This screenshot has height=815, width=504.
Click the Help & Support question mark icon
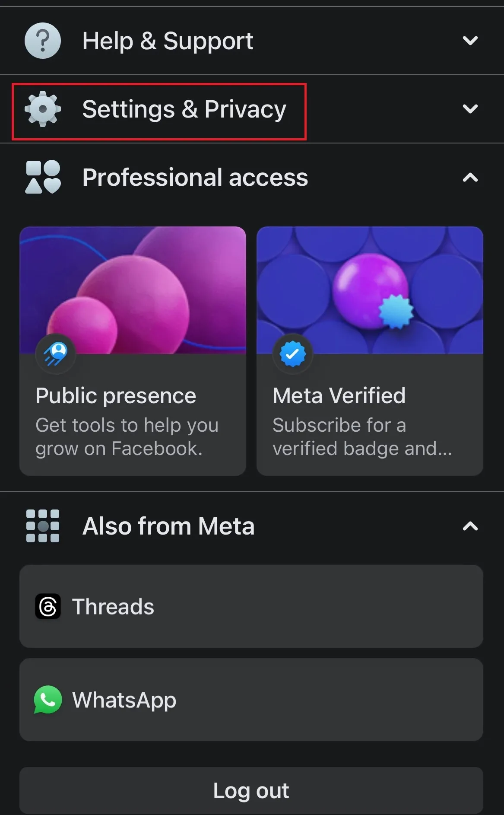42,41
